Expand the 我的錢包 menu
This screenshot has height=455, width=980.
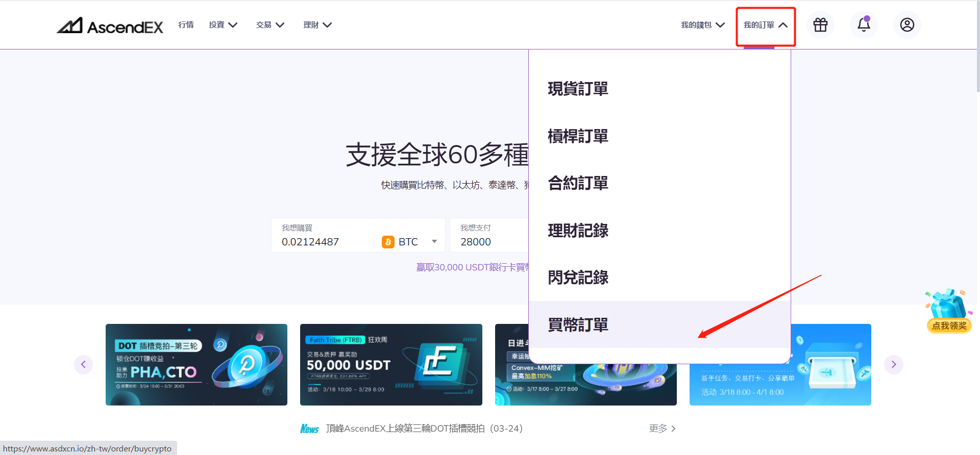coord(703,24)
